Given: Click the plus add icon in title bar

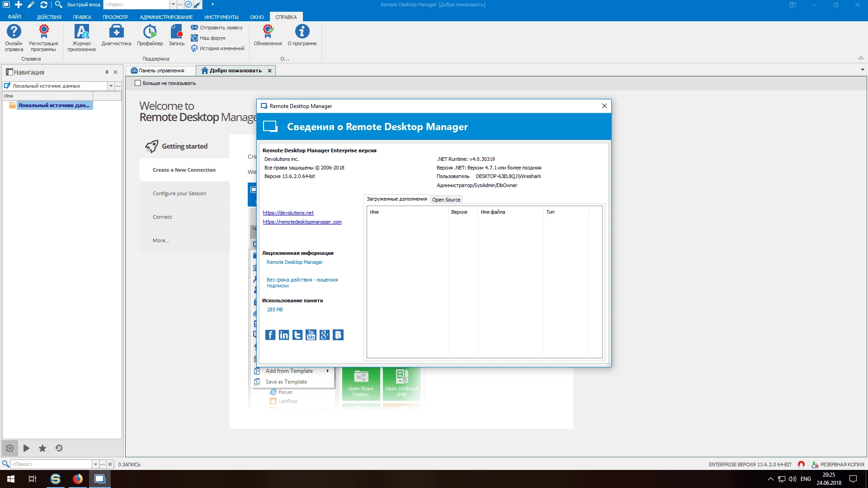Looking at the screenshot, I should pos(19,5).
